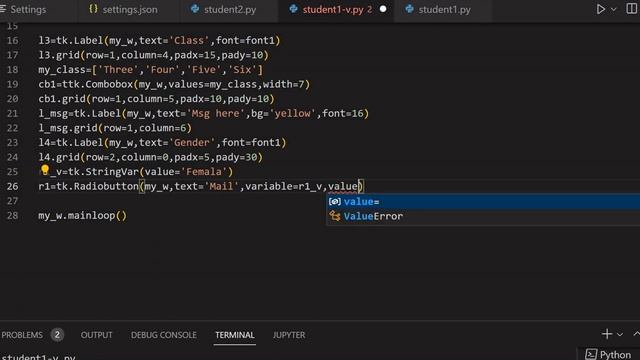Place cursor on 'my_w.mainloop()' line
This screenshot has width=640, height=360.
click(82, 216)
